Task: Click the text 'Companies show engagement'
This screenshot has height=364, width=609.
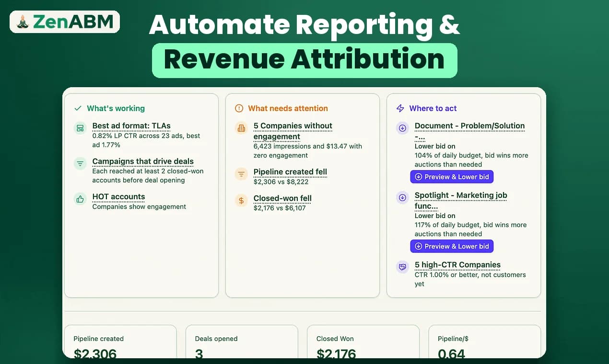Action: click(139, 207)
